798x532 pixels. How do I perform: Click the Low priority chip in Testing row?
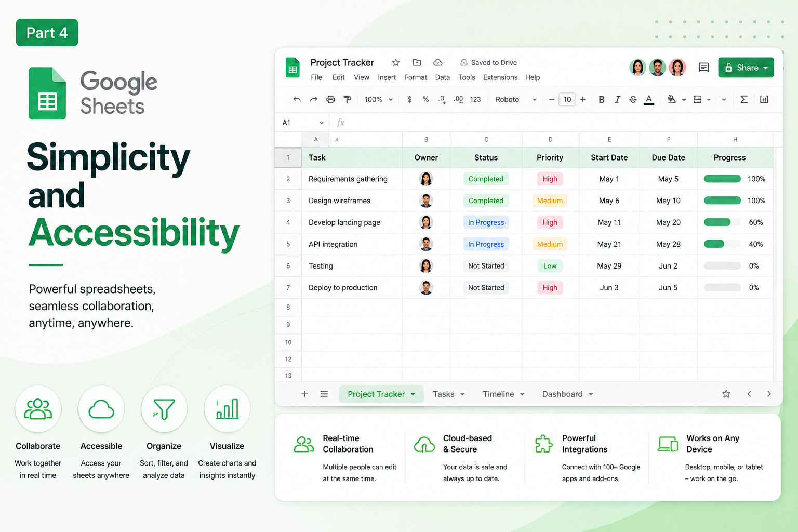coord(550,266)
